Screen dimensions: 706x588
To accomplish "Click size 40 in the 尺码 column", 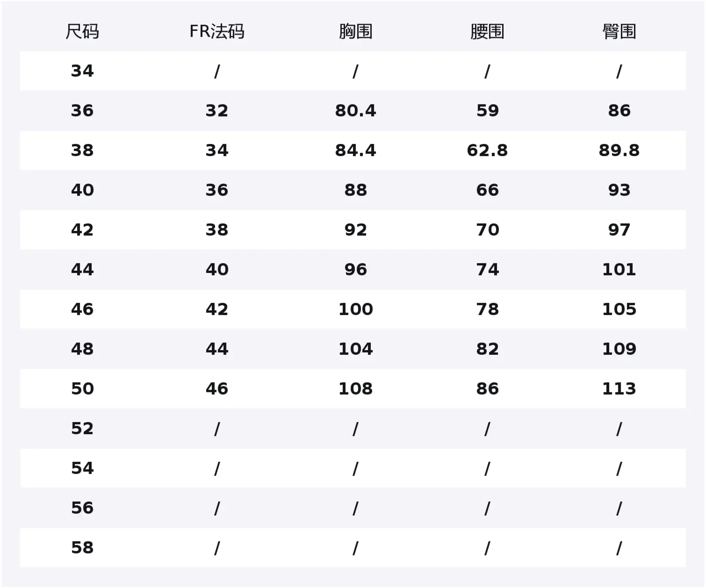I will [82, 190].
